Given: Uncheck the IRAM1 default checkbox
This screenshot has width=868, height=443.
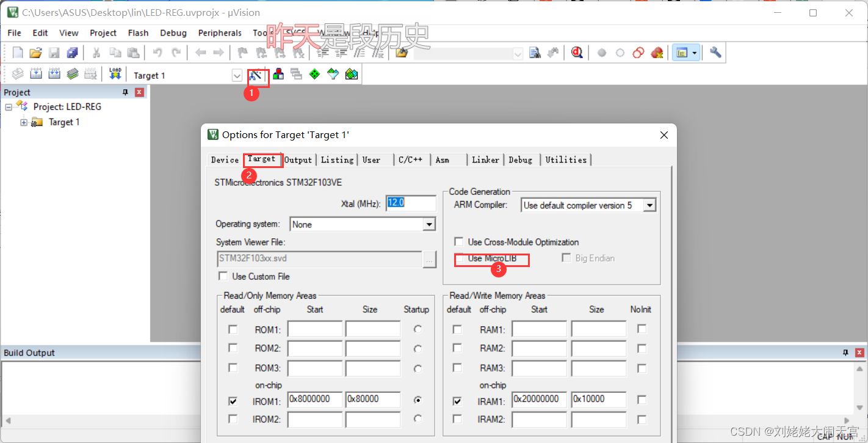Looking at the screenshot, I should (457, 401).
